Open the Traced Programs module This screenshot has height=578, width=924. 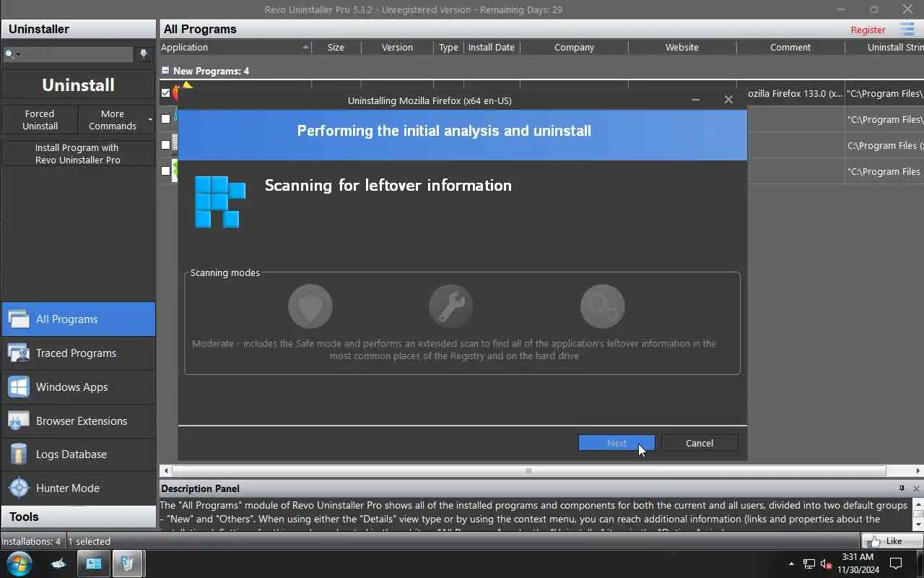tap(78, 353)
